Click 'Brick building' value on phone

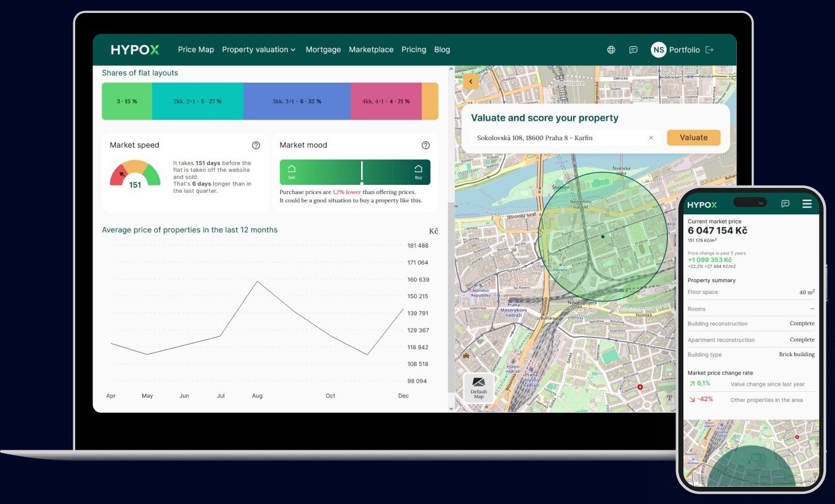[x=797, y=355]
